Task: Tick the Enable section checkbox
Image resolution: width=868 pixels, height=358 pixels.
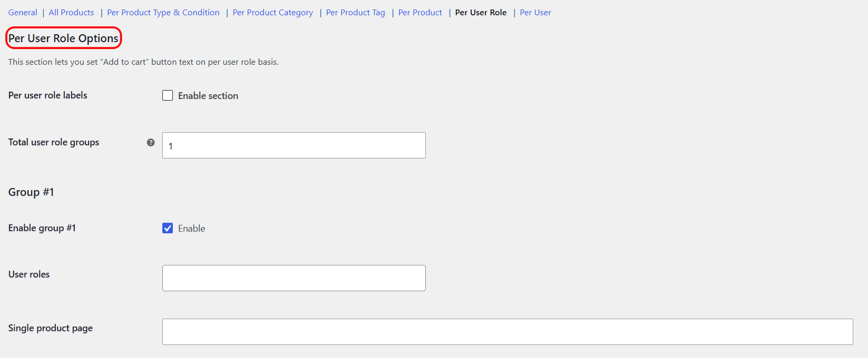Action: pyautogui.click(x=168, y=95)
